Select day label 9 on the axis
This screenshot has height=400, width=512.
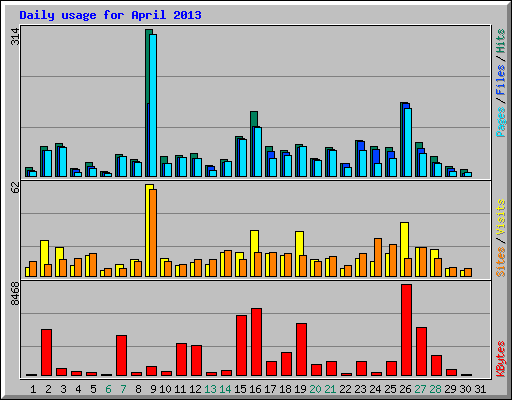coord(153,389)
